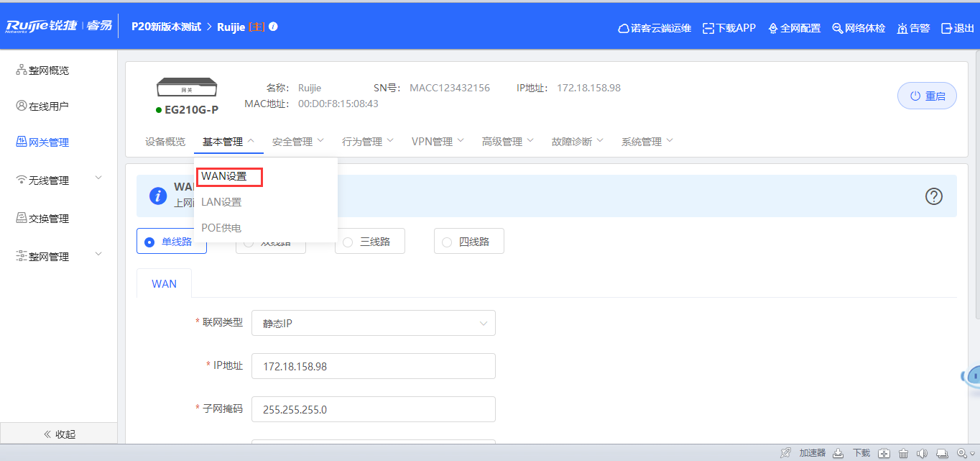980x461 pixels.
Task: Click the blue info circle in WAN banner
Action: tap(158, 196)
